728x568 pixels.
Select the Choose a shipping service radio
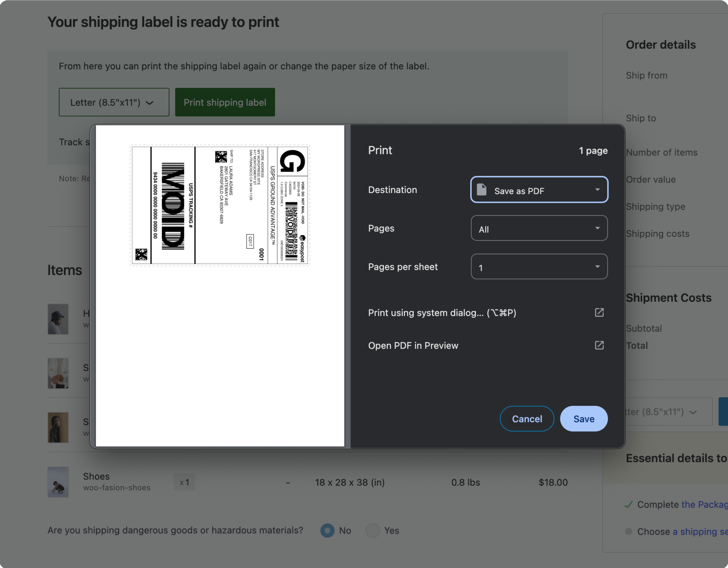(629, 532)
